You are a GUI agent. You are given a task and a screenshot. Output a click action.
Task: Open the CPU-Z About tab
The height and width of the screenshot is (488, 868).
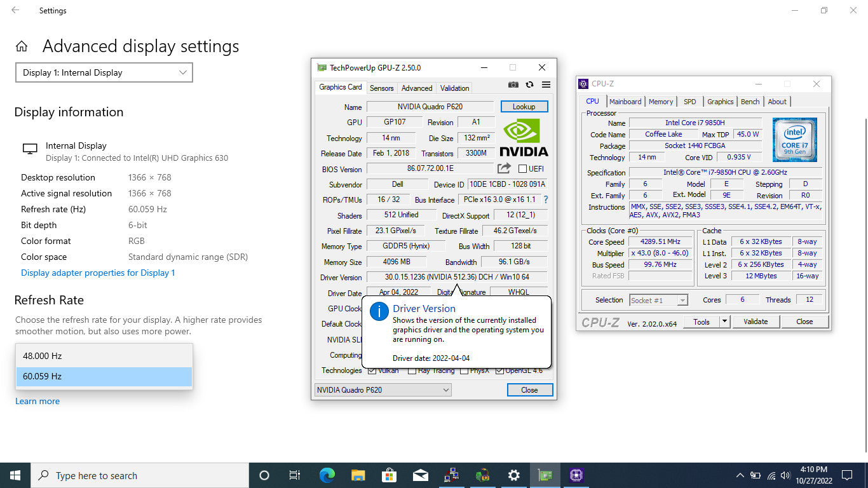777,102
